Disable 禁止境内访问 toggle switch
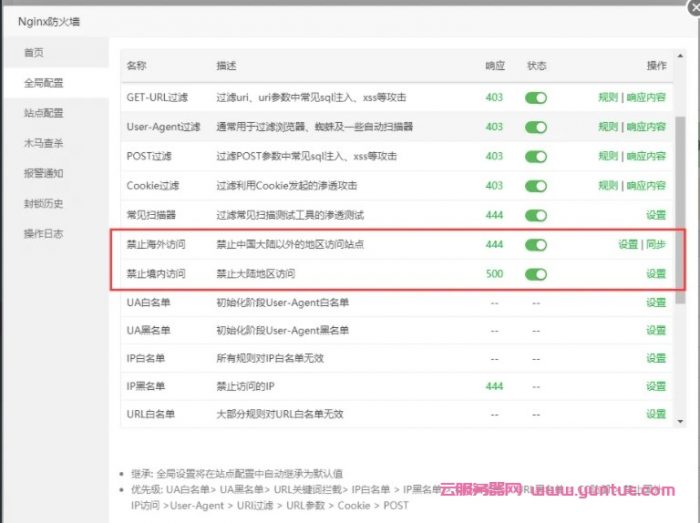 537,274
